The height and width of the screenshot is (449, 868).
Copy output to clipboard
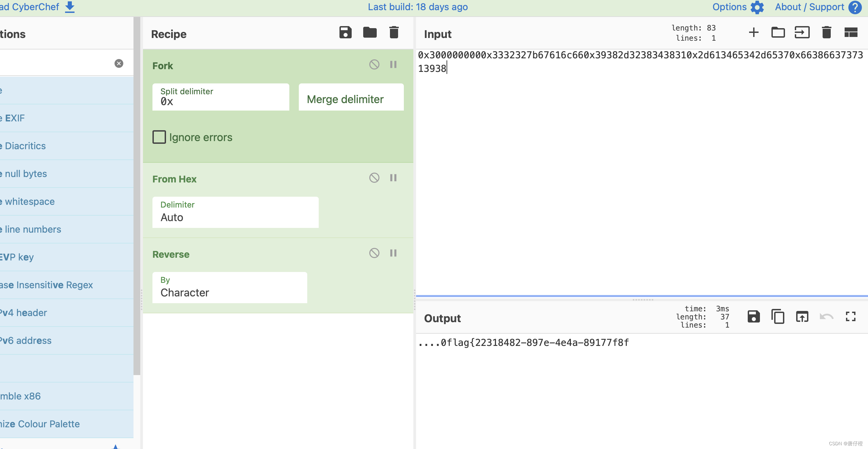tap(778, 317)
